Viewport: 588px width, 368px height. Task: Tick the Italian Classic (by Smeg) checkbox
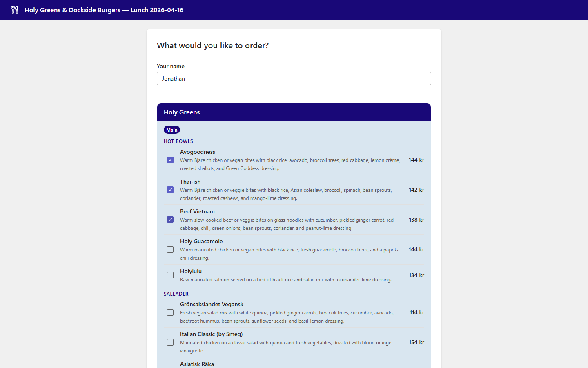click(x=170, y=342)
